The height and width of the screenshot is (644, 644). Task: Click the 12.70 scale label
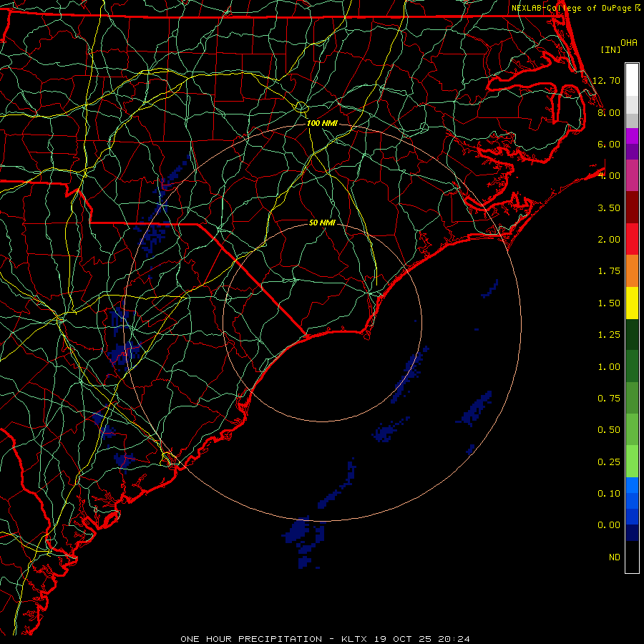click(x=606, y=80)
